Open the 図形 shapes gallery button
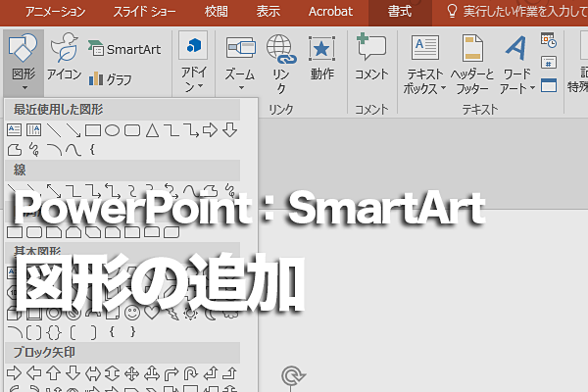Viewport: 588px width, 392px height. 24,62
